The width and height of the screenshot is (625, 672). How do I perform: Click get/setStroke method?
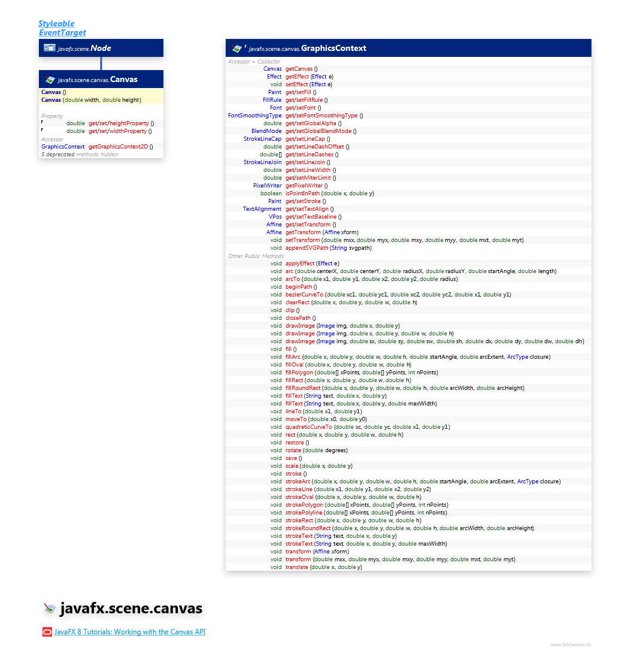306,201
